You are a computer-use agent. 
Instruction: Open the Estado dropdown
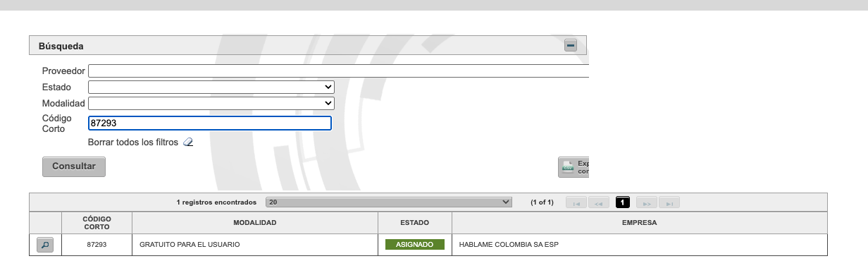coord(211,87)
